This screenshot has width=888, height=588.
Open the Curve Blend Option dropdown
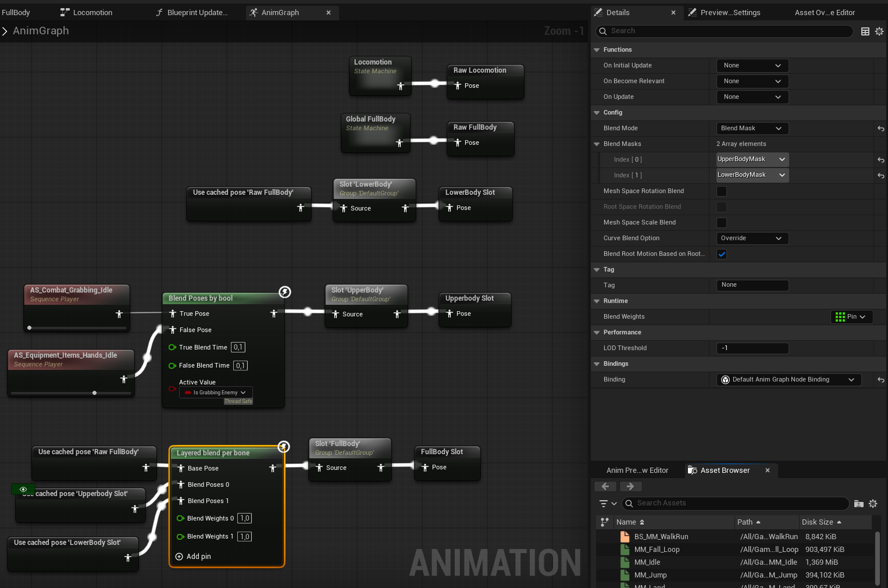[x=752, y=238]
